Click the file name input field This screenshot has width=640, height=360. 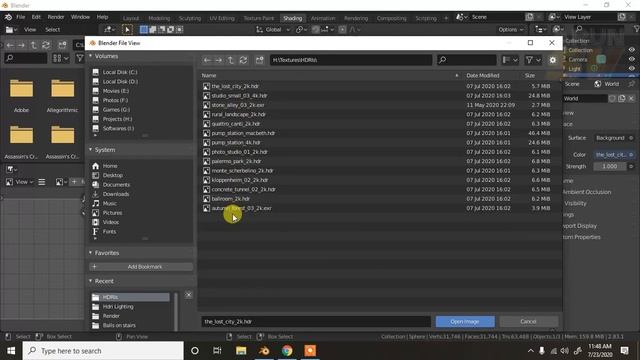[316, 322]
